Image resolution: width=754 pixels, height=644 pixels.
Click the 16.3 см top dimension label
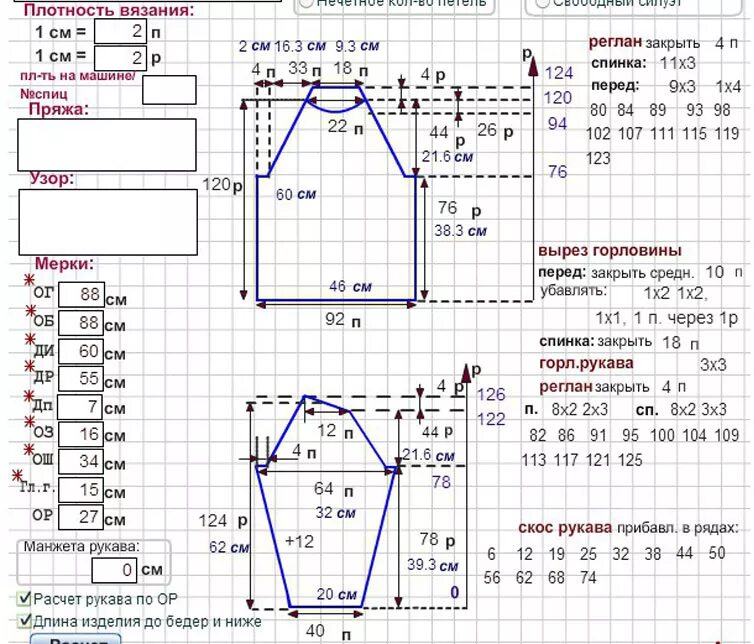[300, 46]
